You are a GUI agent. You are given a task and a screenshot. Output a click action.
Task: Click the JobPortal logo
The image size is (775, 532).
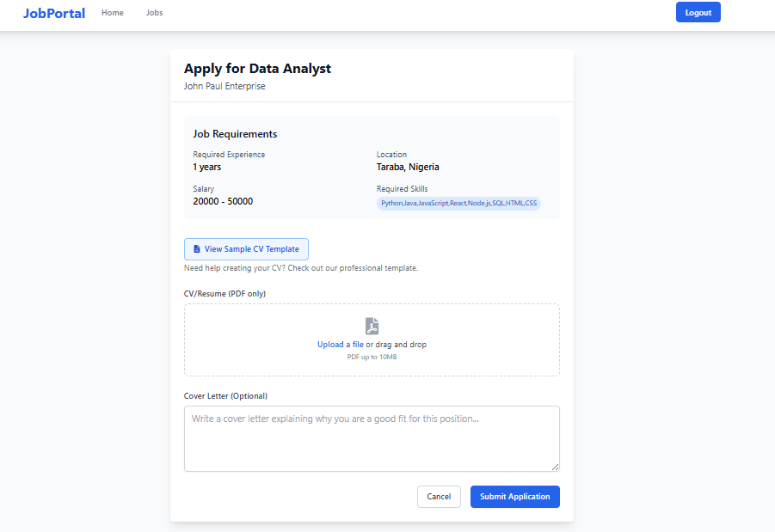coord(54,13)
